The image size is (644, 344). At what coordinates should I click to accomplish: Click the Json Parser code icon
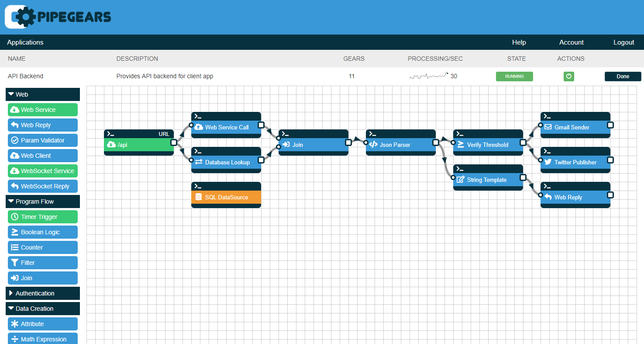[373, 145]
